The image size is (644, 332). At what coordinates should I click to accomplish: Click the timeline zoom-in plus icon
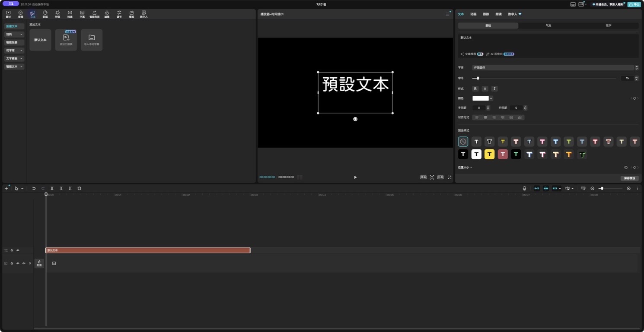click(x=628, y=188)
